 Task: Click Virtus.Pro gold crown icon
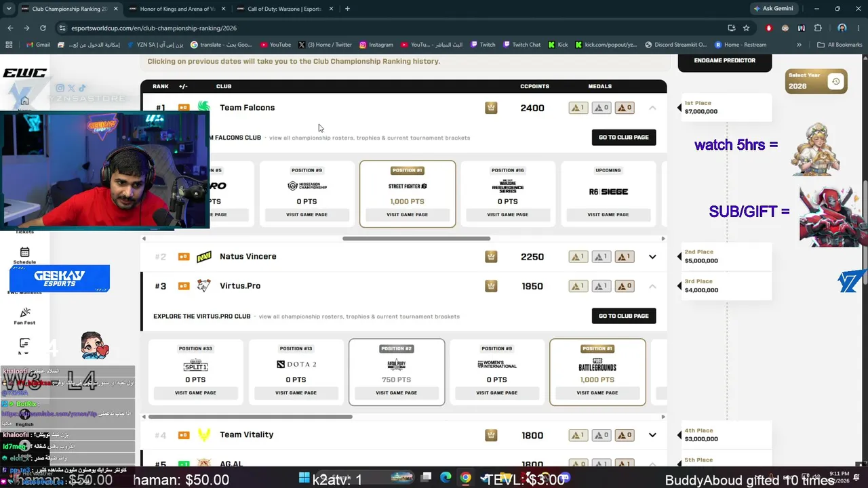pos(491,286)
